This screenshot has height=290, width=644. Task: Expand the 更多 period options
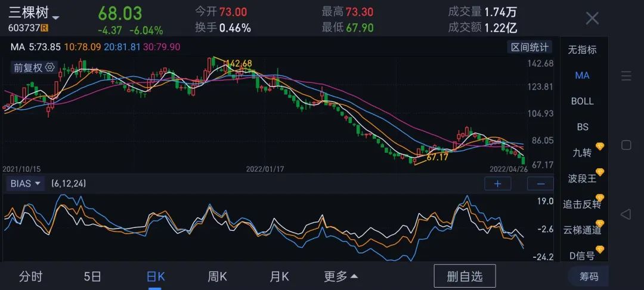pyautogui.click(x=340, y=276)
